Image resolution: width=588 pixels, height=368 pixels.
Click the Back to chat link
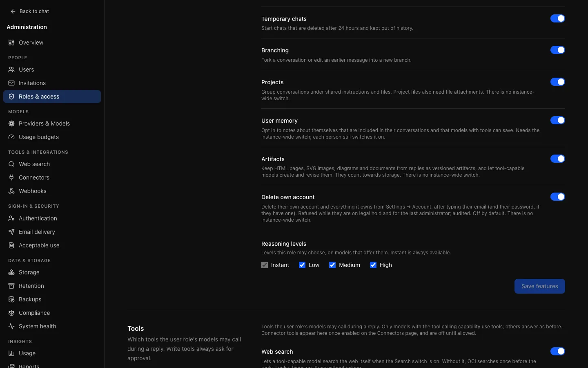[30, 11]
